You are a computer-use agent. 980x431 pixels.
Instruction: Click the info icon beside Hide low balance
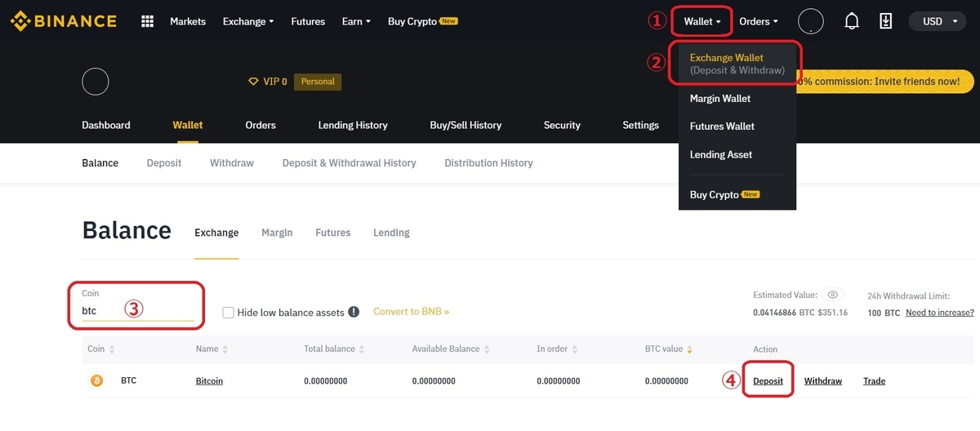tap(354, 312)
